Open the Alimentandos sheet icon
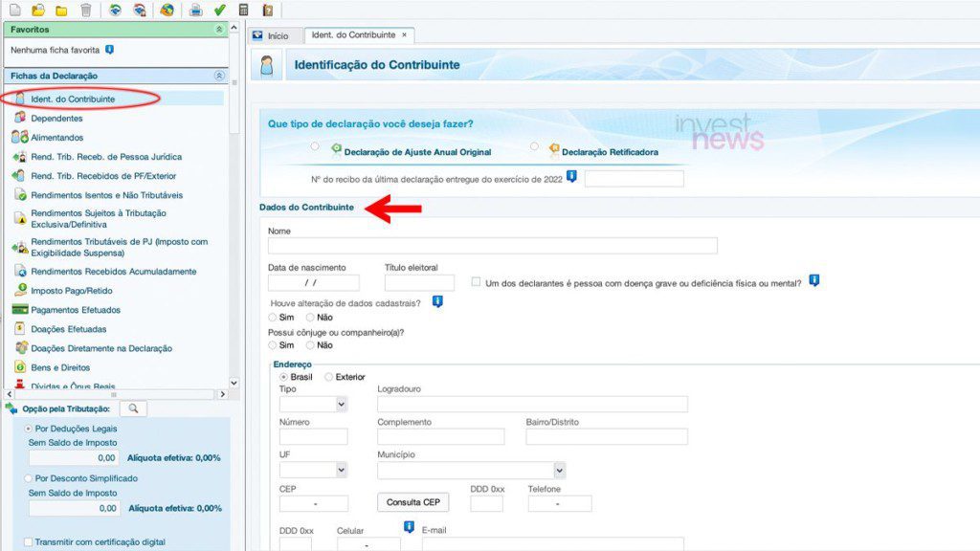Viewport: 980px width, 551px height. point(20,137)
